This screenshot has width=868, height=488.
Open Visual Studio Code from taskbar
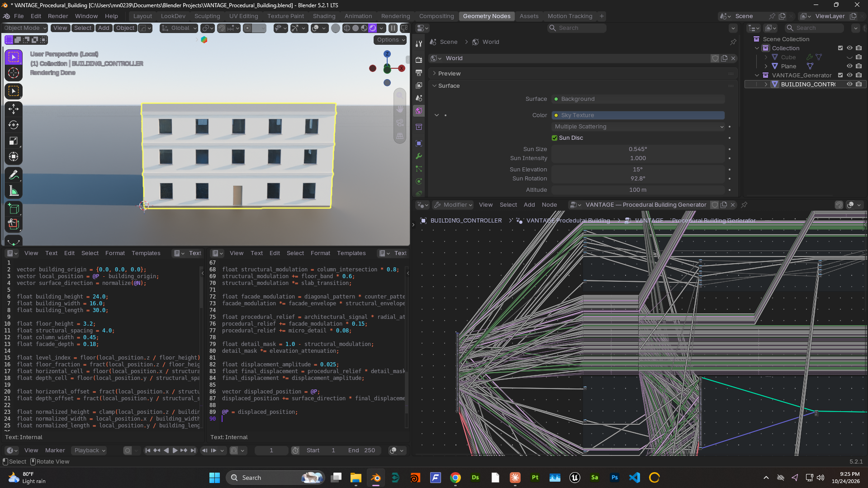tap(635, 478)
